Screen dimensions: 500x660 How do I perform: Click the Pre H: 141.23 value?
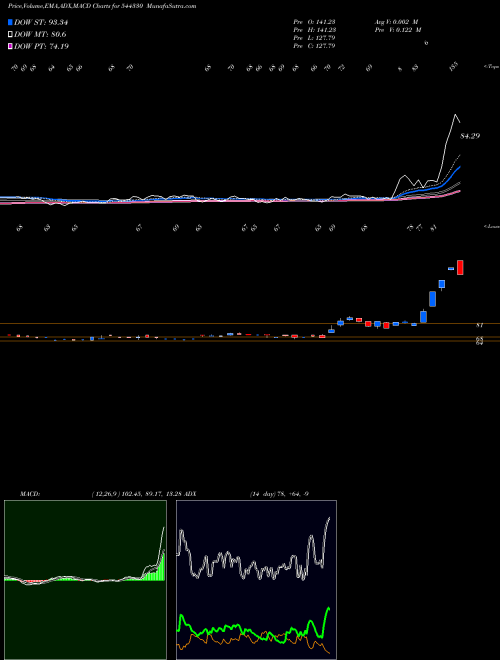tap(314, 30)
